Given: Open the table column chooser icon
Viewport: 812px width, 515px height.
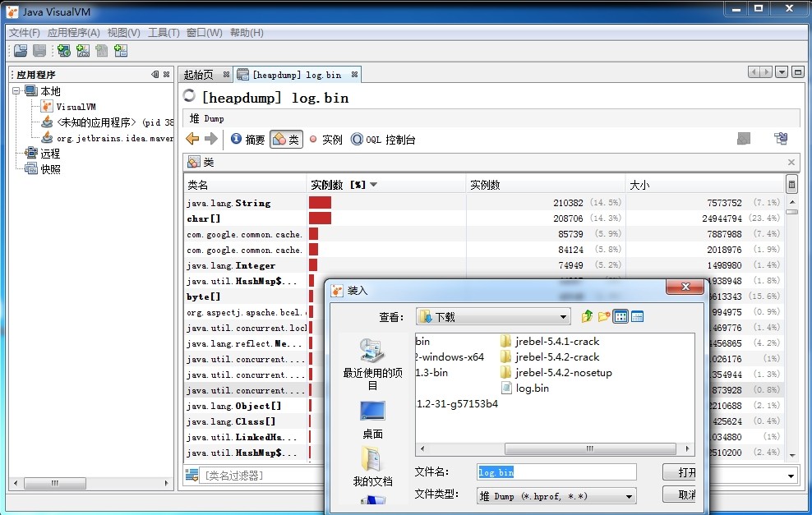Looking at the screenshot, I should tap(791, 184).
